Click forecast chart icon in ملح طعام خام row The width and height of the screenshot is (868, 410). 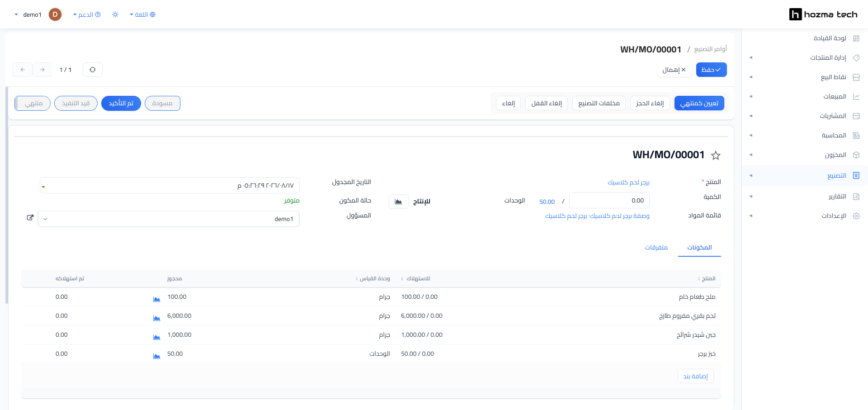coord(156,299)
